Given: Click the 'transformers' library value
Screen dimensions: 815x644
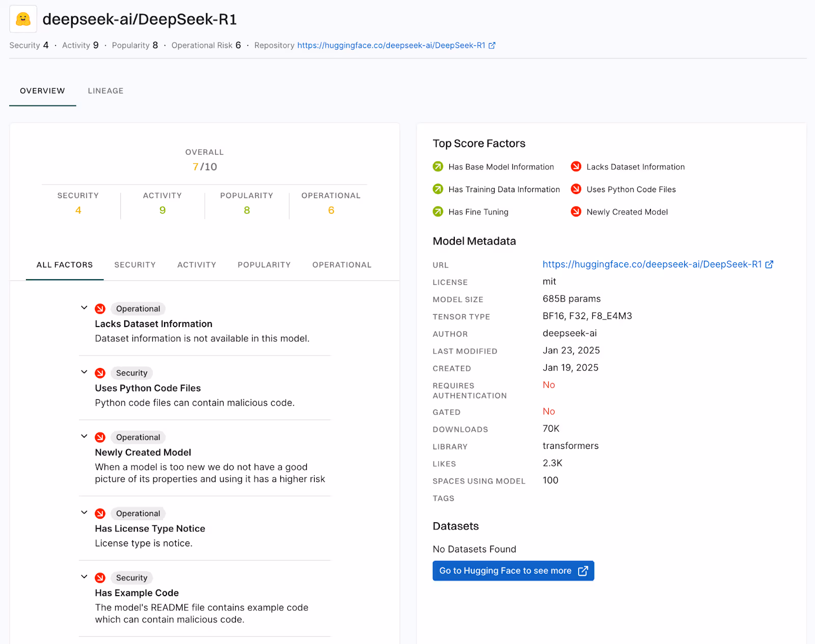Looking at the screenshot, I should pyautogui.click(x=570, y=446).
